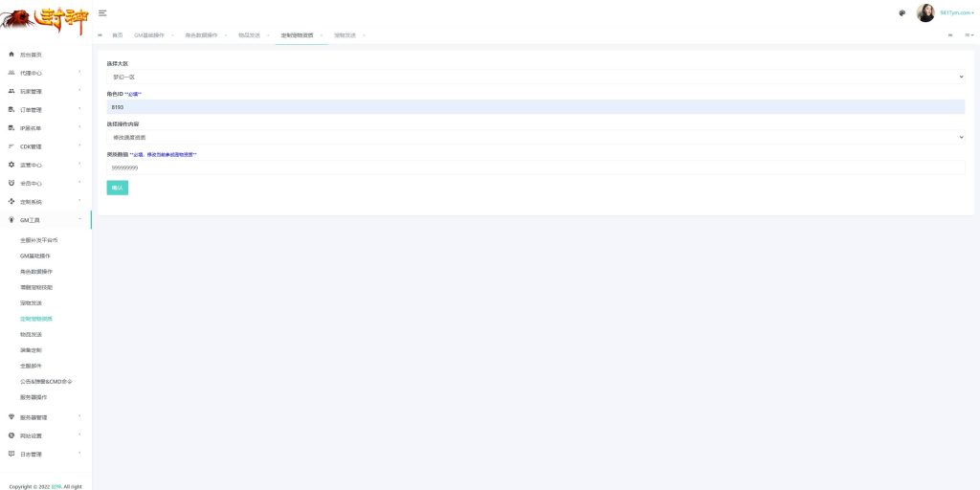Click the 后台首页 home icon
The image size is (980, 490).
click(x=11, y=55)
